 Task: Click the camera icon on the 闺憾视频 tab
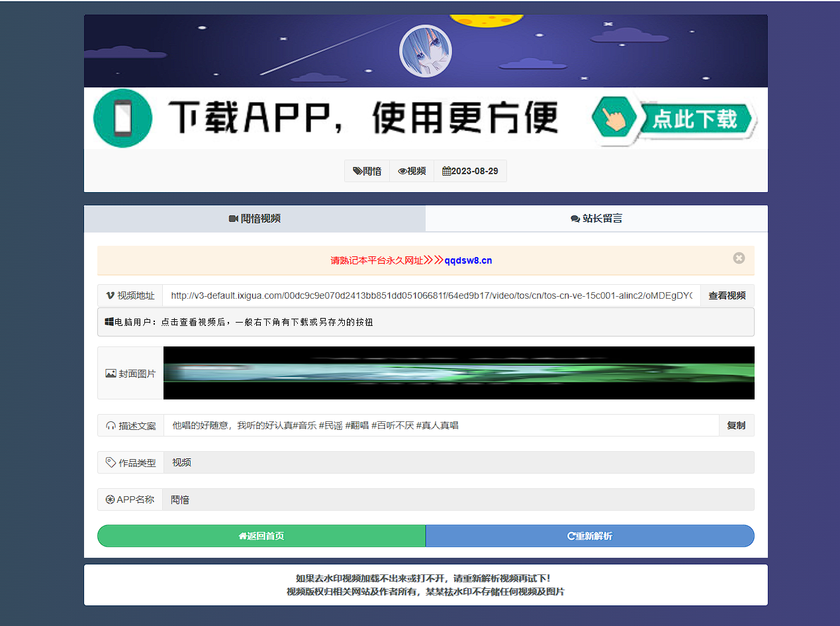coord(233,219)
